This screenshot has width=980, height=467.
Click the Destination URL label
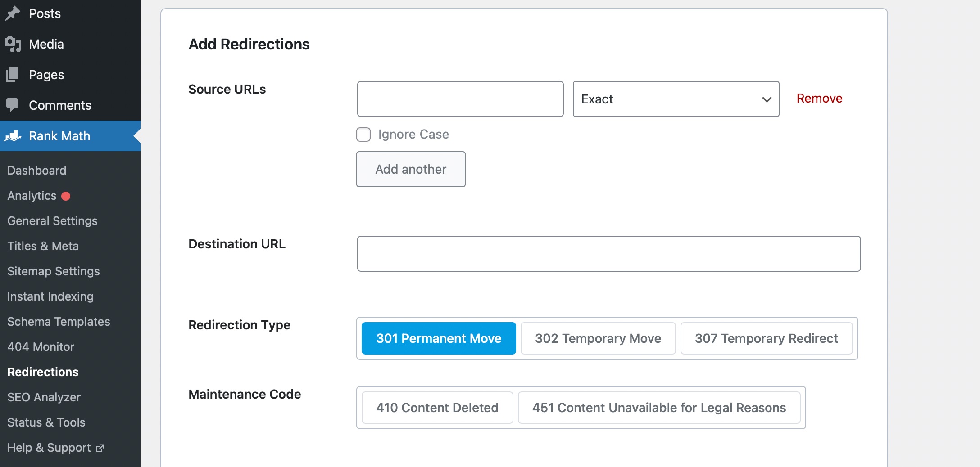click(237, 244)
